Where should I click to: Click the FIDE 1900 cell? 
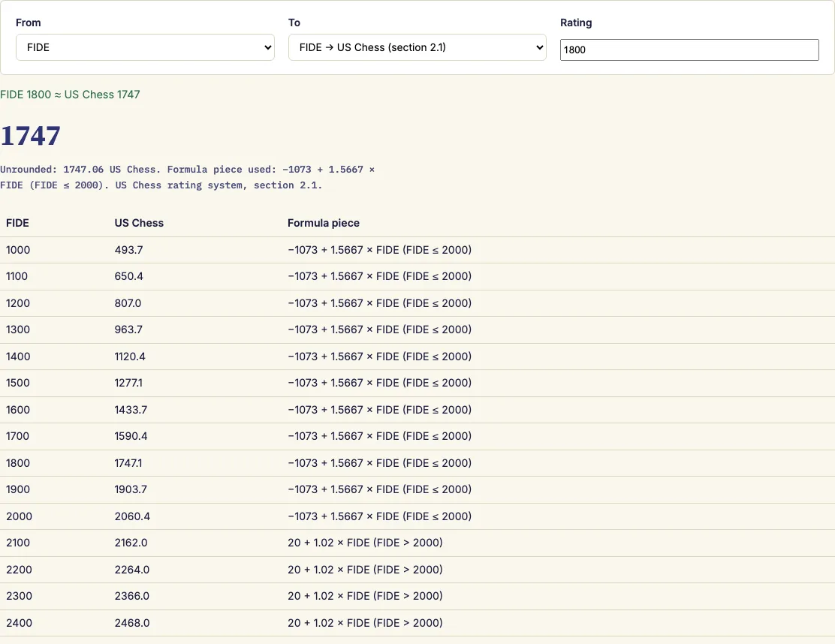[18, 489]
